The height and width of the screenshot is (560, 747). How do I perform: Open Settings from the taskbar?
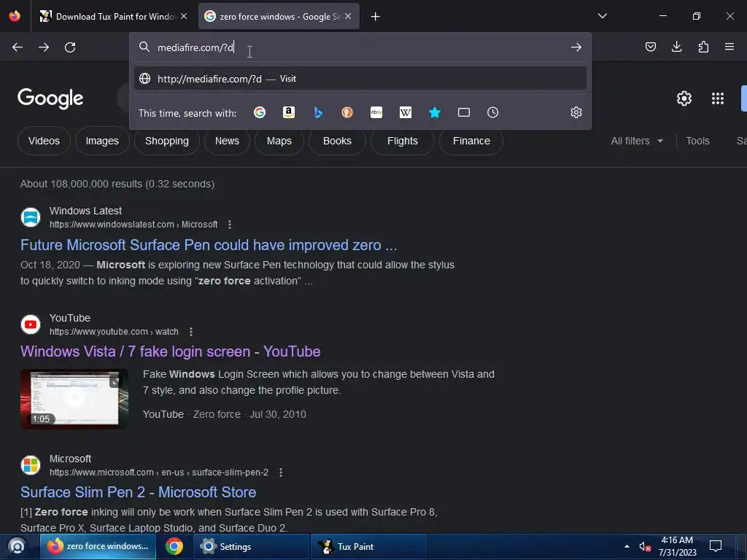coord(252,546)
